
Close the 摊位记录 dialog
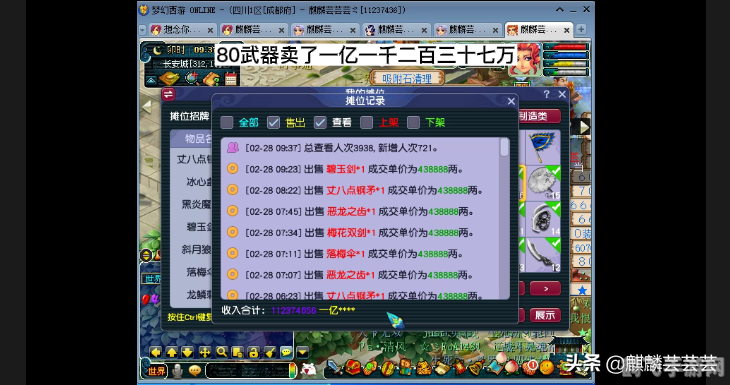pyautogui.click(x=511, y=101)
